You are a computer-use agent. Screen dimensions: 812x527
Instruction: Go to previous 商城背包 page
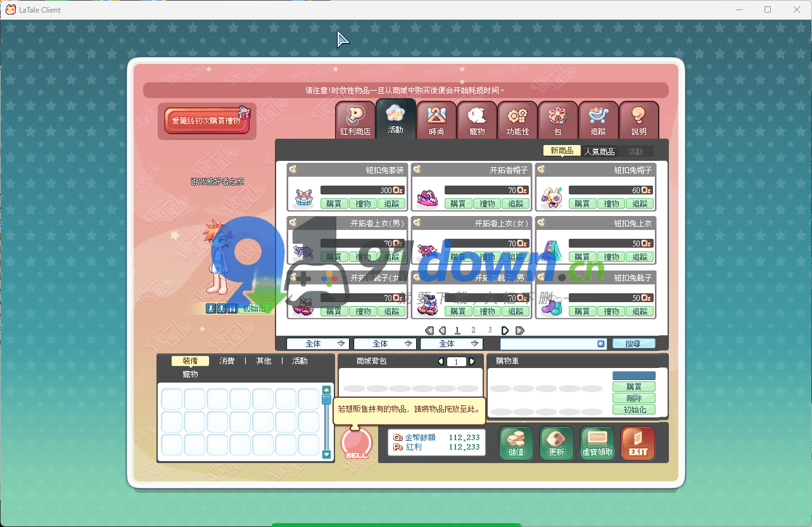pyautogui.click(x=441, y=362)
